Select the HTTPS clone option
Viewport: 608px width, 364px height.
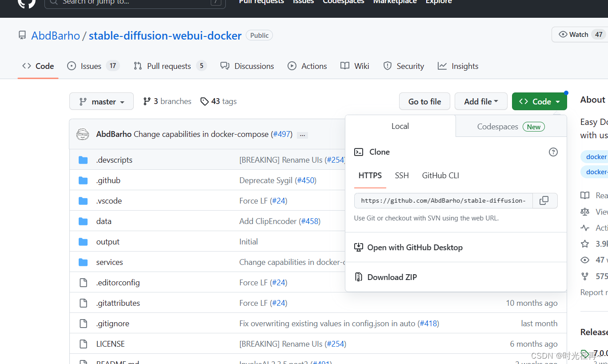click(370, 176)
